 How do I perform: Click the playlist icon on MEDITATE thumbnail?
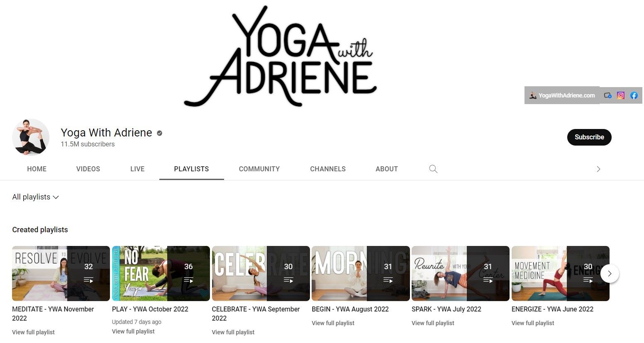point(88,280)
